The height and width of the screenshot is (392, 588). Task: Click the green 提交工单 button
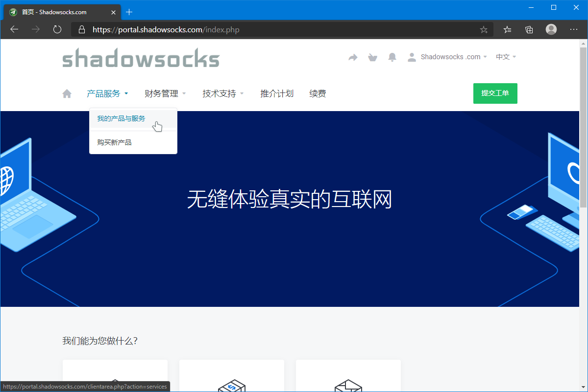(x=495, y=93)
